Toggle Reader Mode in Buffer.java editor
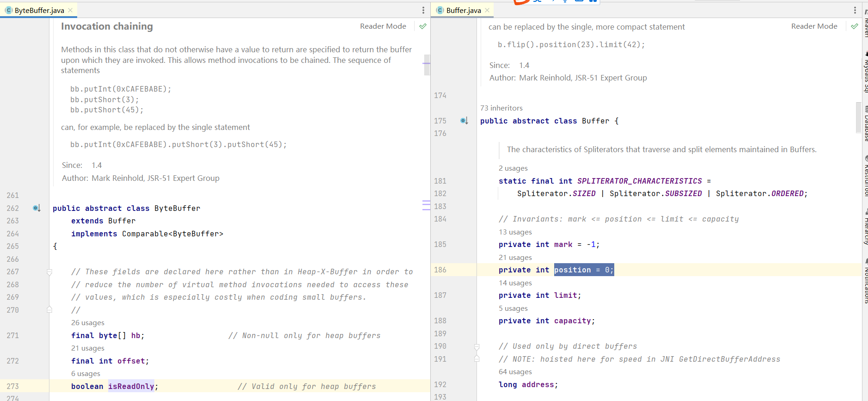868x401 pixels. [x=814, y=26]
